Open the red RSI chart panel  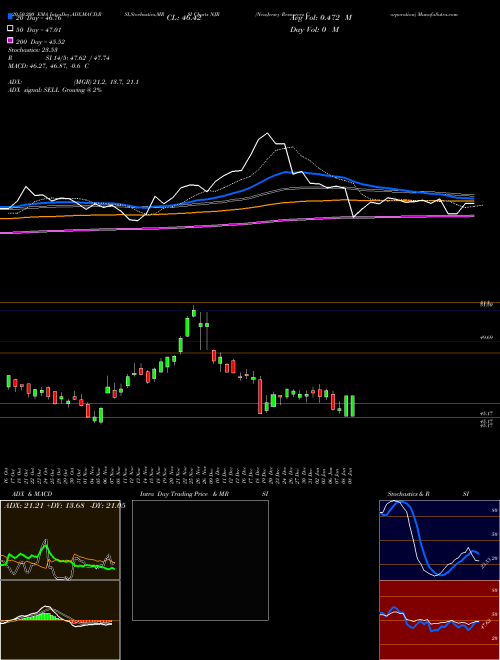point(439,620)
